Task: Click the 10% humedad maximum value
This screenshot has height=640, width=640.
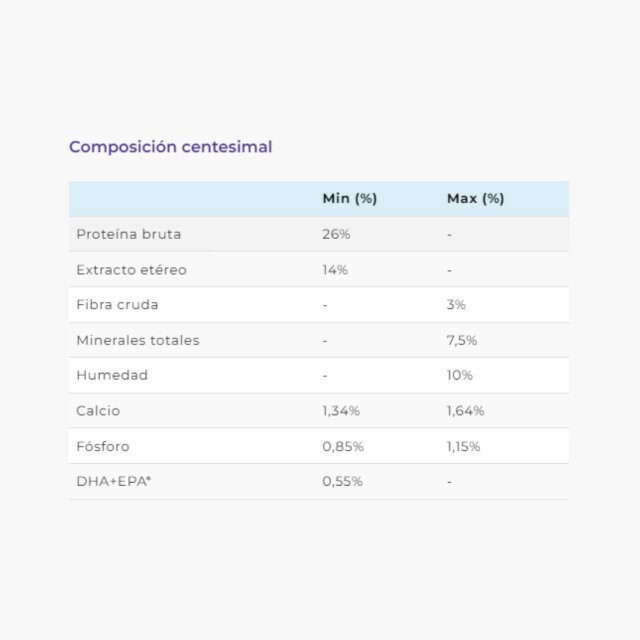Action: point(460,375)
